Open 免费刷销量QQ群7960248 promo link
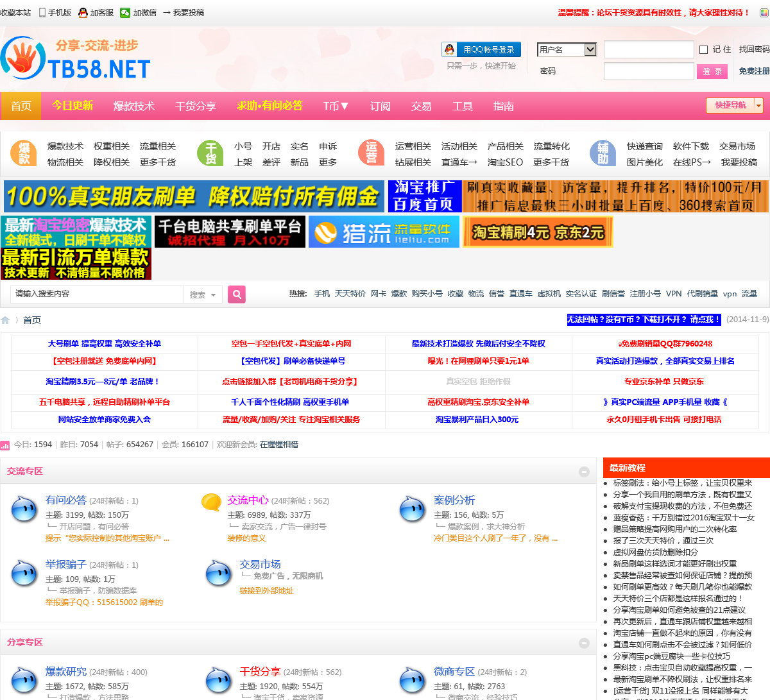The width and height of the screenshot is (770, 700). (665, 344)
